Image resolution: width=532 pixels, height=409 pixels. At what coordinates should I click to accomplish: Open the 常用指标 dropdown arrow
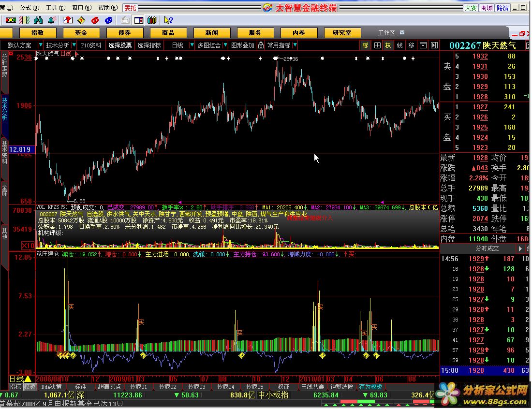point(295,45)
